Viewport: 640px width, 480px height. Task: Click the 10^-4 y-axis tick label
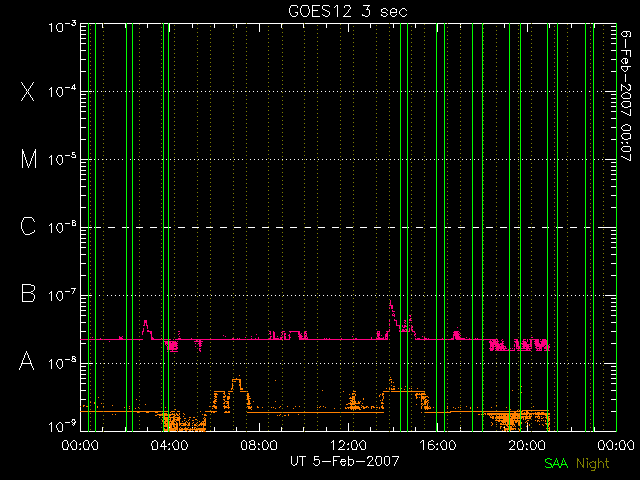tap(62, 91)
